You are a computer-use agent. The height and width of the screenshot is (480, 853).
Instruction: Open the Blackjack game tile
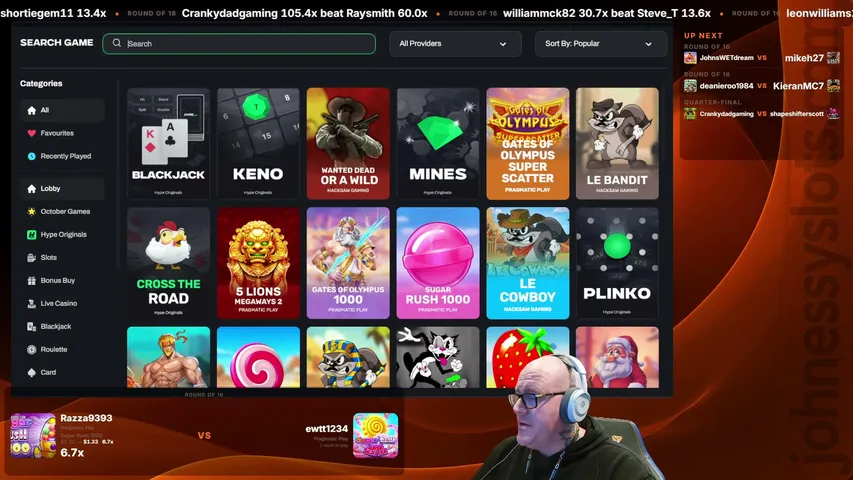coord(168,144)
